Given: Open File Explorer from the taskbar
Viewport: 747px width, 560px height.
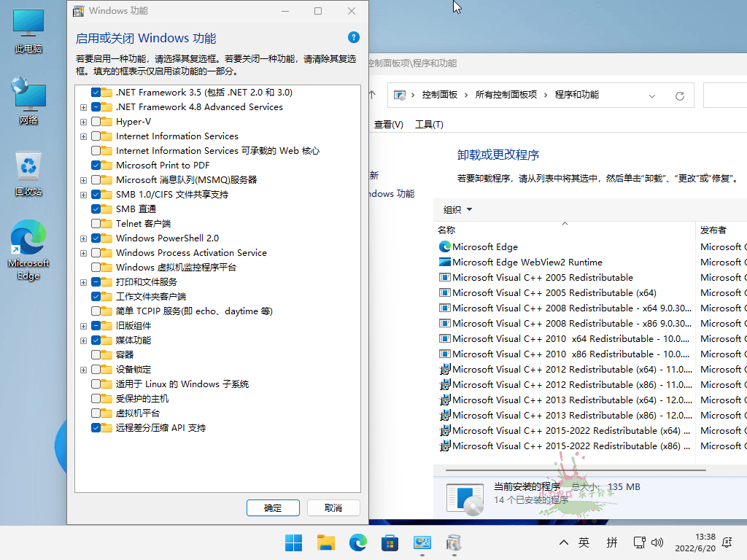Looking at the screenshot, I should click(325, 542).
